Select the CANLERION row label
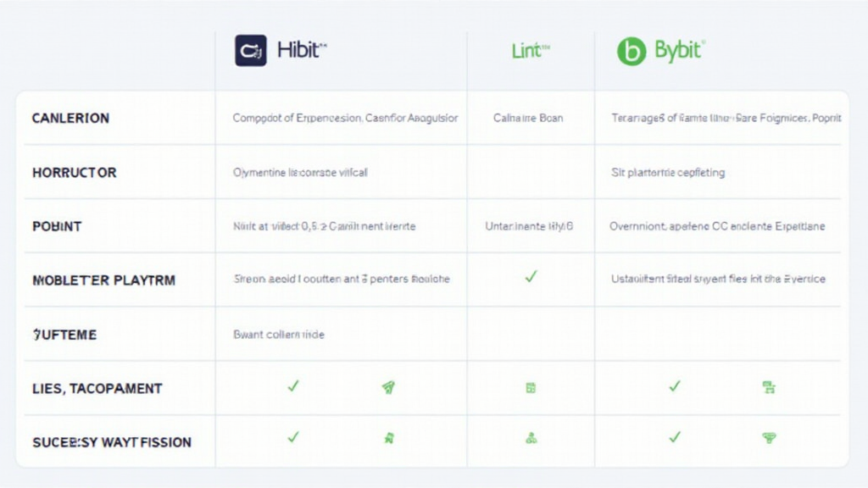The width and height of the screenshot is (868, 488). tap(70, 119)
